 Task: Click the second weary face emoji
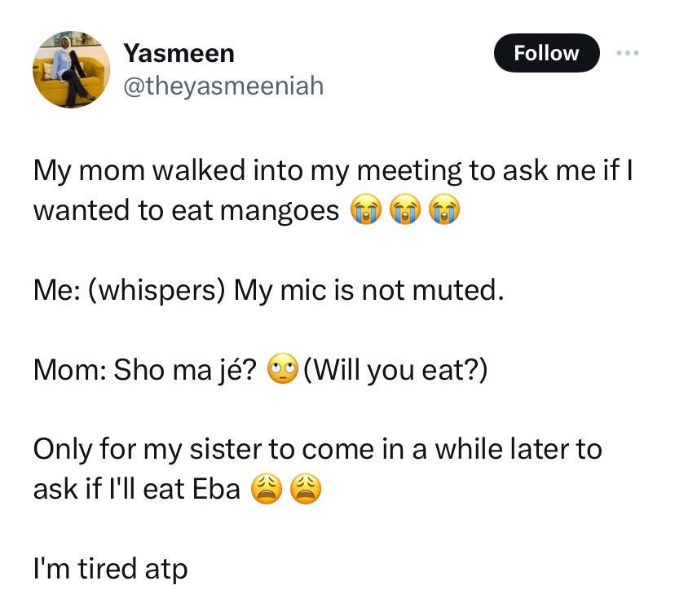tap(306, 488)
